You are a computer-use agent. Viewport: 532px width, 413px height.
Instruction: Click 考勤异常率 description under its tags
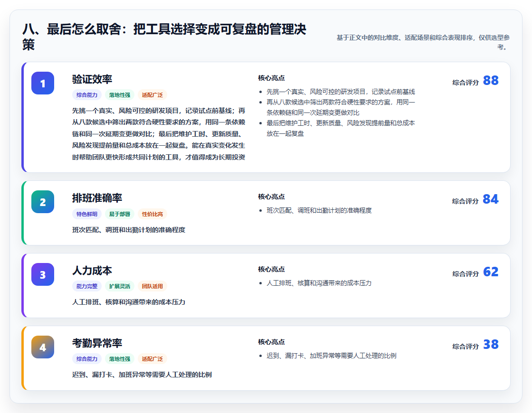pyautogui.click(x=142, y=375)
